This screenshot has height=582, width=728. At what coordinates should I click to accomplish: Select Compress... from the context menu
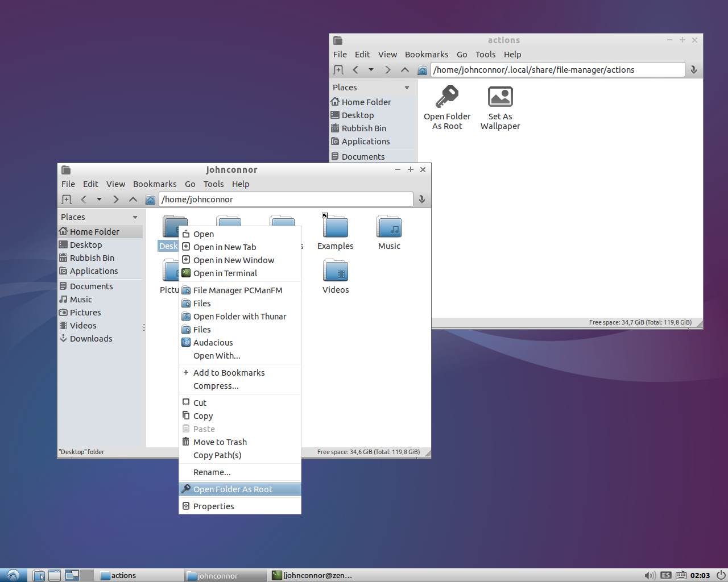pos(216,386)
